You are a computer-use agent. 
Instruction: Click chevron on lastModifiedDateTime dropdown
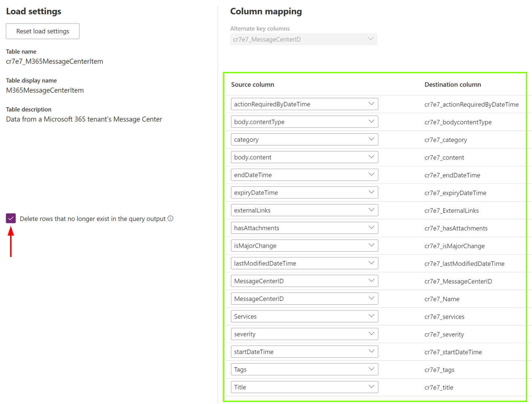point(371,263)
